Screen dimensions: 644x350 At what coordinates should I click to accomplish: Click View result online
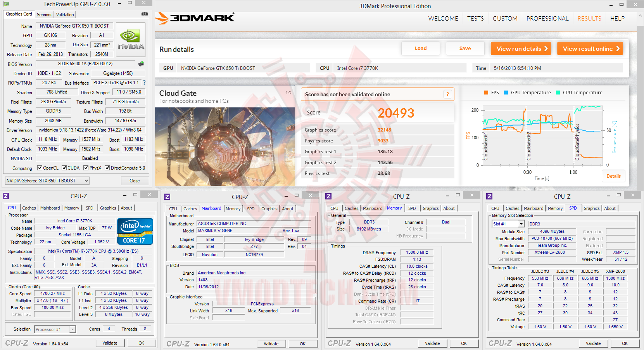point(590,49)
